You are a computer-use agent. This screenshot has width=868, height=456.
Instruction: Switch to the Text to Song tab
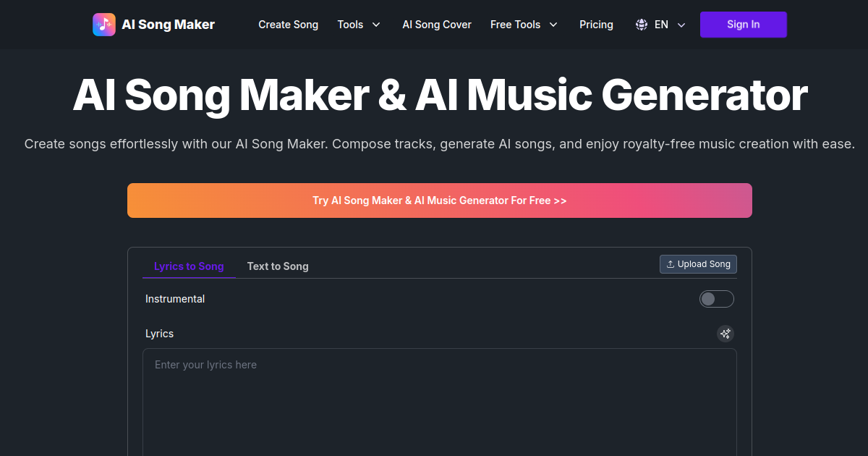278,266
